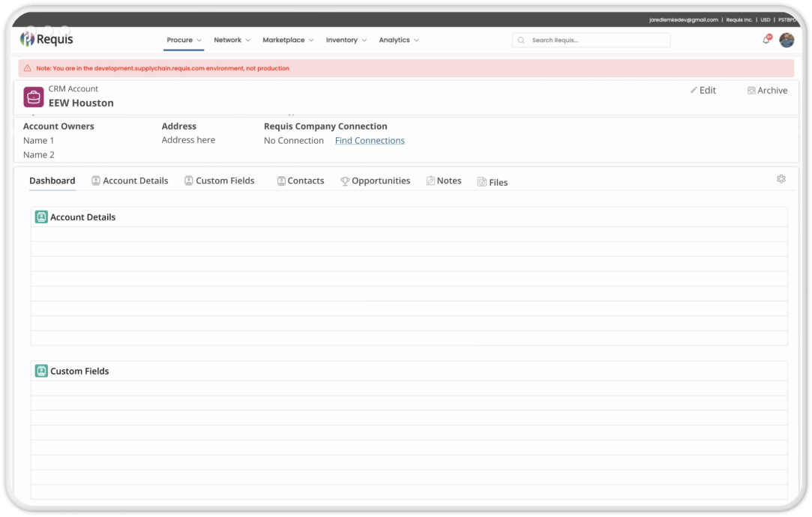812x517 pixels.
Task: Open the Opportunities tab
Action: pos(375,181)
